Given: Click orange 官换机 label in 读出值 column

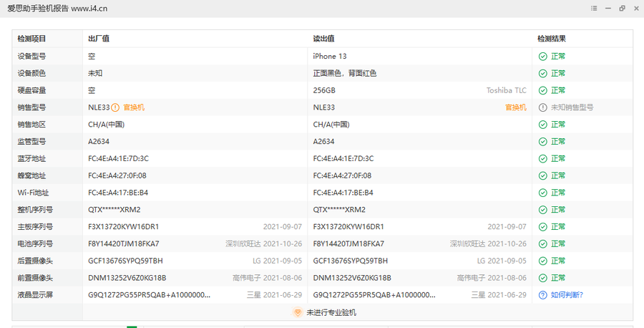Looking at the screenshot, I should pos(516,107).
